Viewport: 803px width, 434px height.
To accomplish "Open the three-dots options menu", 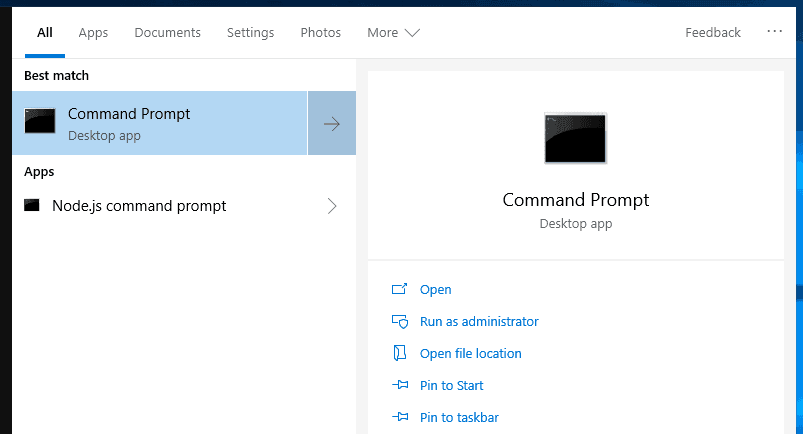I will [x=775, y=32].
